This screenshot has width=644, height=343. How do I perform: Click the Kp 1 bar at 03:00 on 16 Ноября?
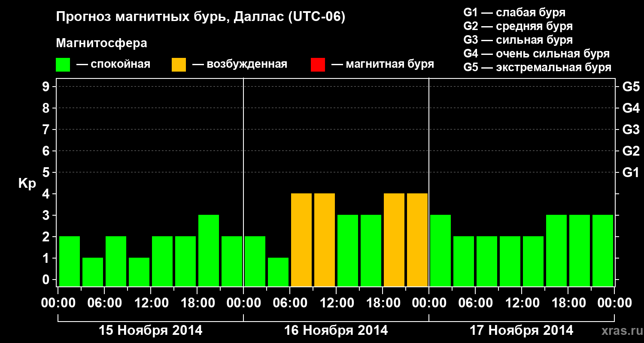coord(278,272)
